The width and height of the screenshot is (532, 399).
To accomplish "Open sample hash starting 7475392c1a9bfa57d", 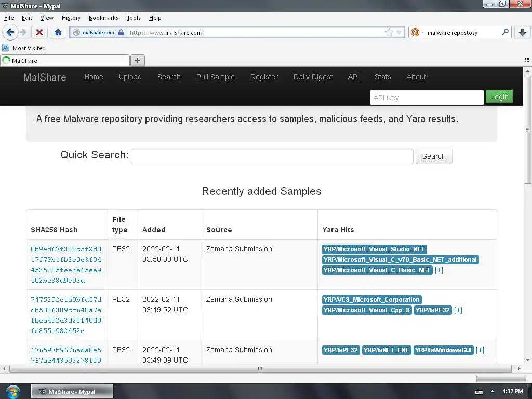I will point(66,315).
